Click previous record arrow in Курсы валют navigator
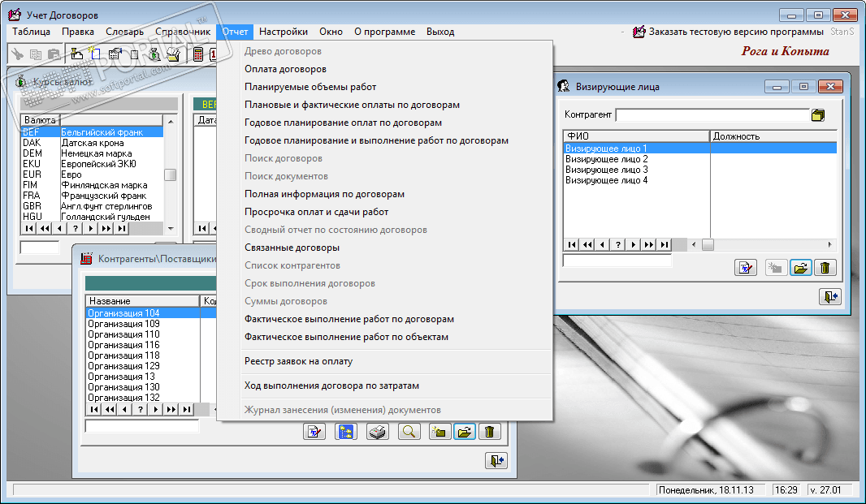Viewport: 866px width, 504px height. [59, 228]
